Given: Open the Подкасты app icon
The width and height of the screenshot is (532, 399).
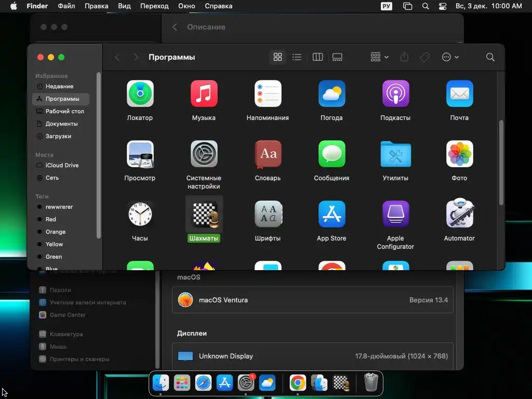Looking at the screenshot, I should click(x=395, y=94).
